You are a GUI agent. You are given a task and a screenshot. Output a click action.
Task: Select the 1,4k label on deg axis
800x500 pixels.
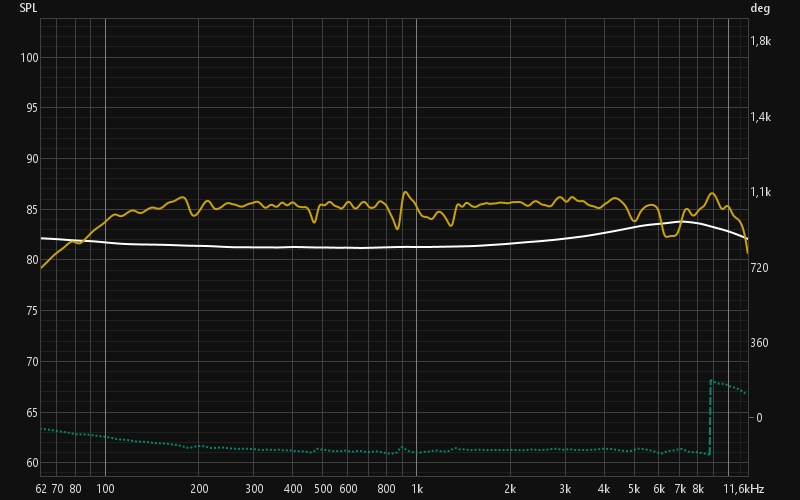(x=760, y=117)
